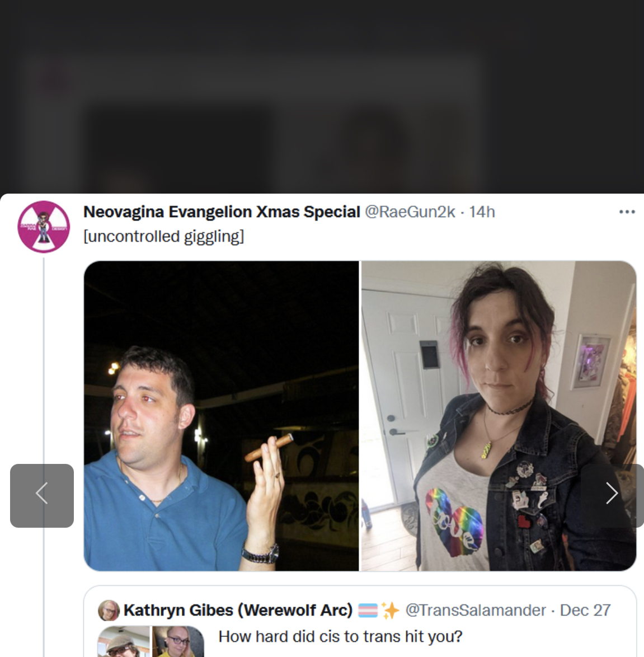Screen dimensions: 644x657
Task: Click the trans flag emoji beside Kathryn's name
Action: 368,610
